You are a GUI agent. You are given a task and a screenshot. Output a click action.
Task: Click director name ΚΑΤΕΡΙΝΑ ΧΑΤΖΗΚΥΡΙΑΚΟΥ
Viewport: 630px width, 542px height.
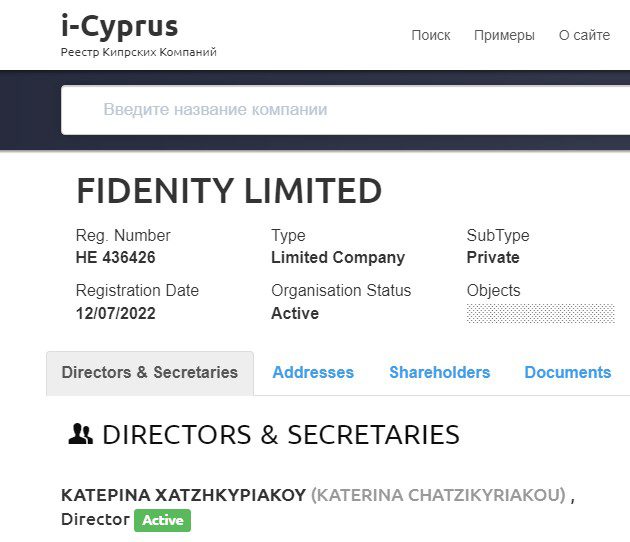point(184,495)
